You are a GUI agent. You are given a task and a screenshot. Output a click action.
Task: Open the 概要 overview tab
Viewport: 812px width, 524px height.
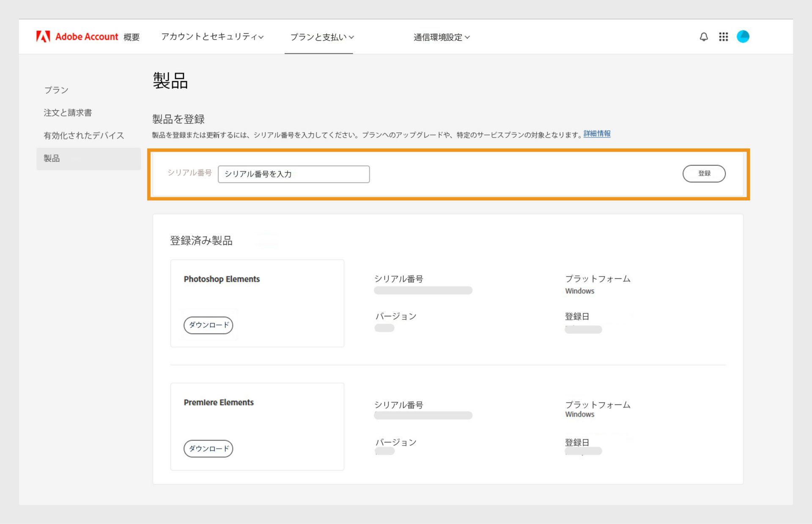coord(132,37)
